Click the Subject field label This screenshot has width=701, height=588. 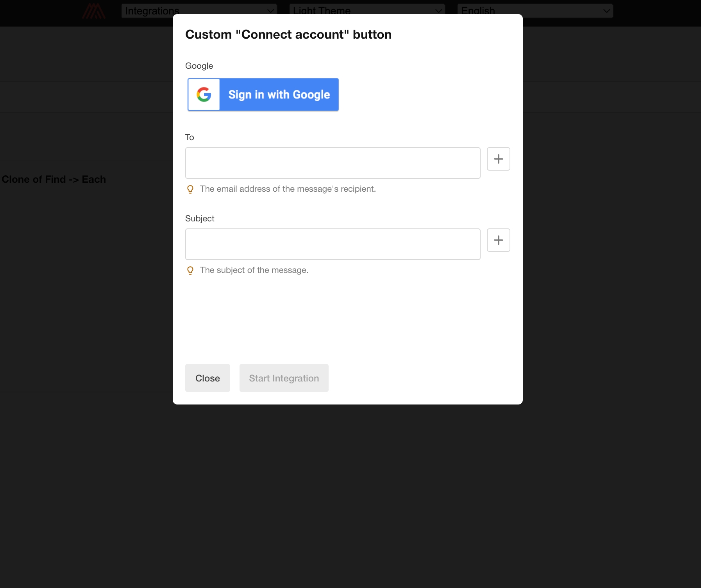tap(200, 218)
